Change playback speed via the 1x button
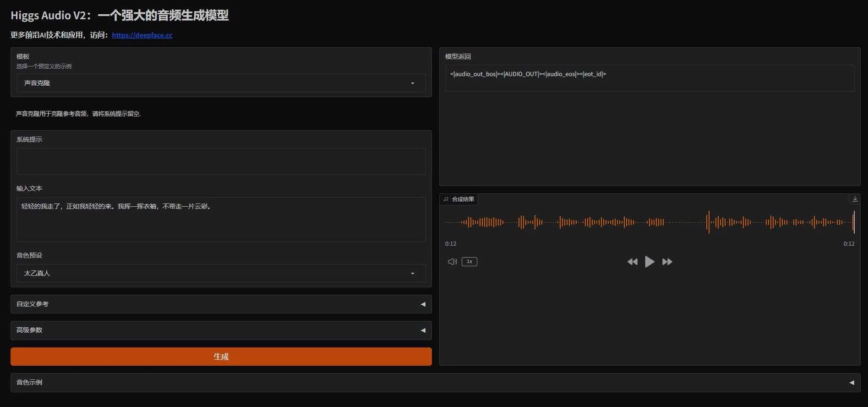868x407 pixels. (469, 262)
